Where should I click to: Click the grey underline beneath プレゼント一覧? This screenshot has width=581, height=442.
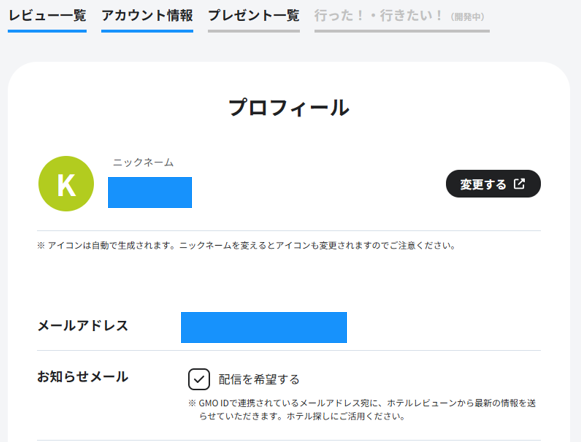pos(254,31)
